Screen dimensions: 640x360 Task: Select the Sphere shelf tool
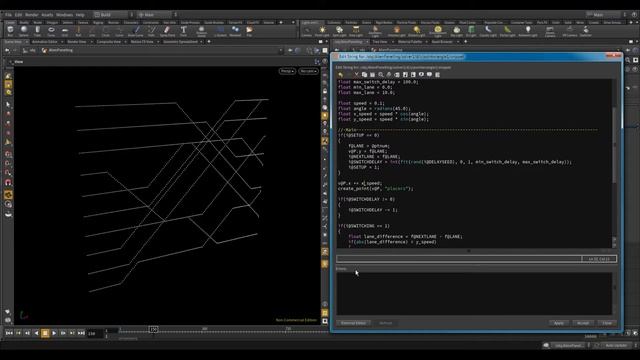pos(24,31)
